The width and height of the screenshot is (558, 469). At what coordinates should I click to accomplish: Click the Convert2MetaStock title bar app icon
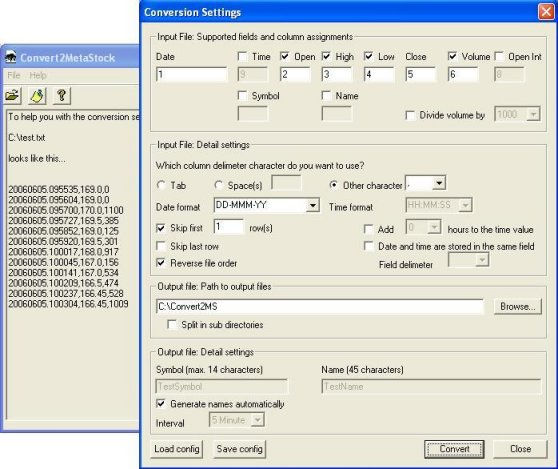11,58
